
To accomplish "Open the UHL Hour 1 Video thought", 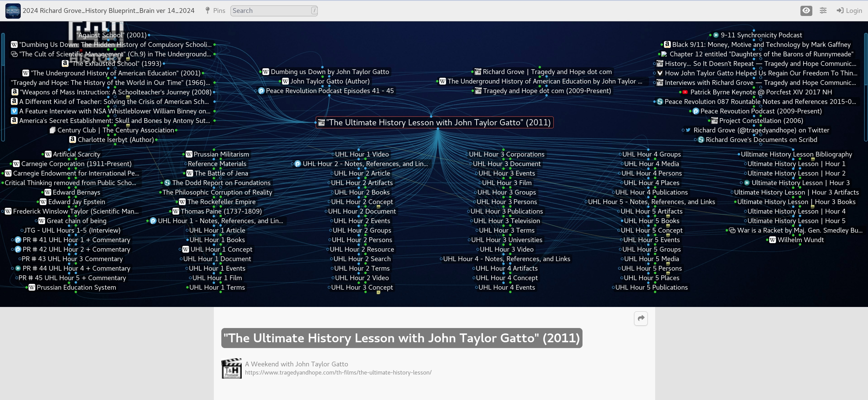I will [362, 154].
